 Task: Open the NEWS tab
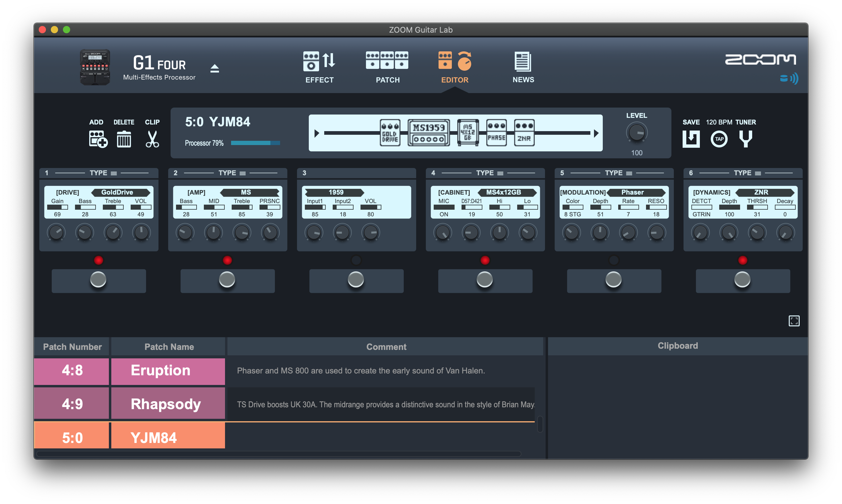(x=523, y=68)
